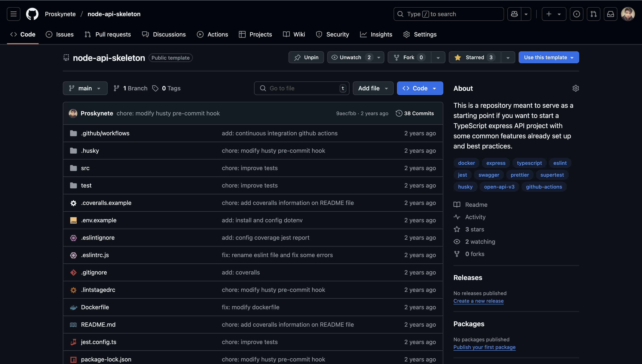The width and height of the screenshot is (642, 364).
Task: Click the README.md book icon
Action: pyautogui.click(x=73, y=325)
